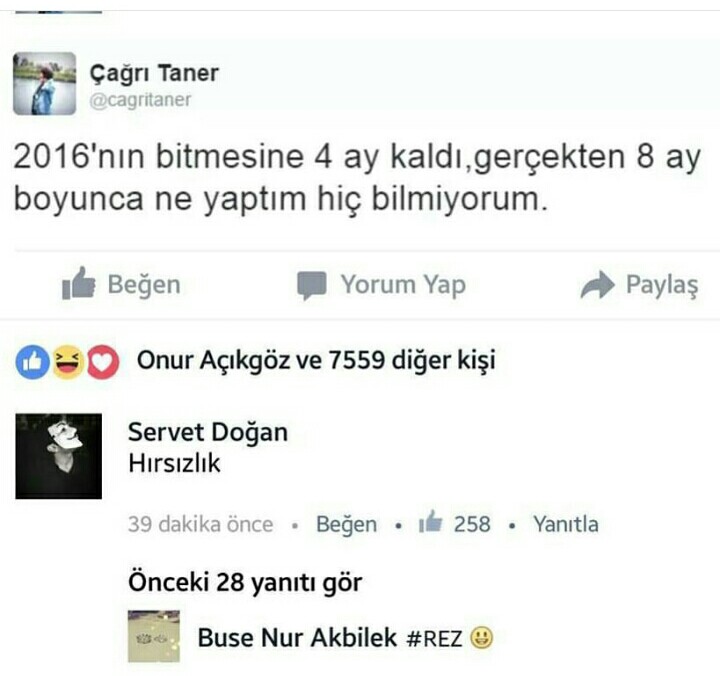Open the laughing haha reaction icon
The image size is (720, 676).
(68, 362)
